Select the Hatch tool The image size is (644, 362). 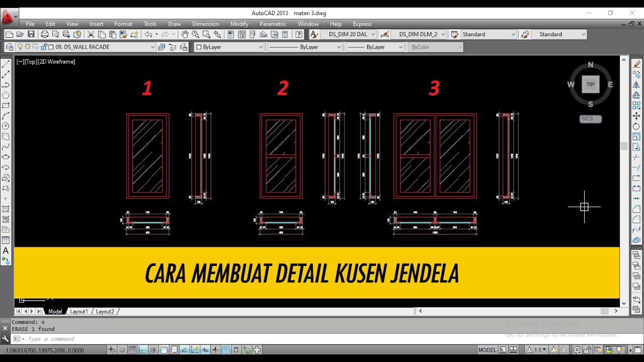6,209
